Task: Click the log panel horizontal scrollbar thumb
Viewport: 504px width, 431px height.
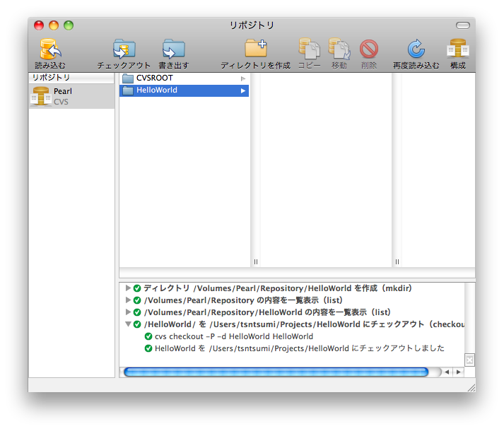Action: (x=276, y=372)
